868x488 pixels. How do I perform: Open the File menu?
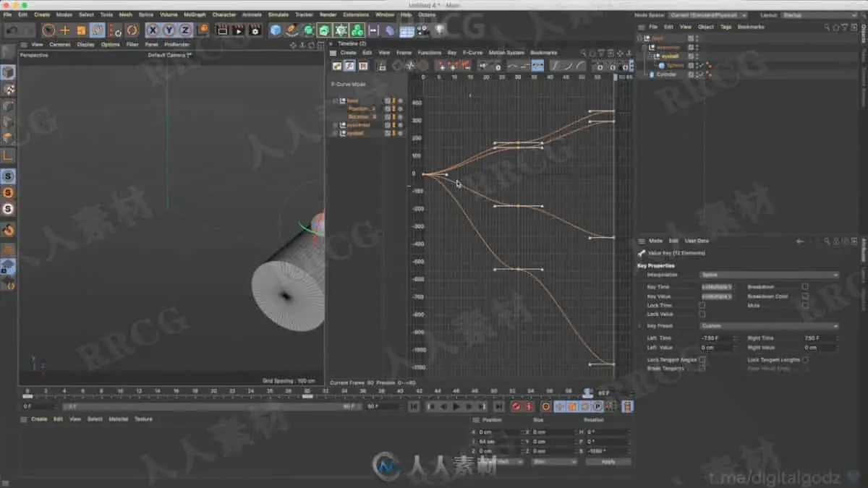(x=7, y=14)
